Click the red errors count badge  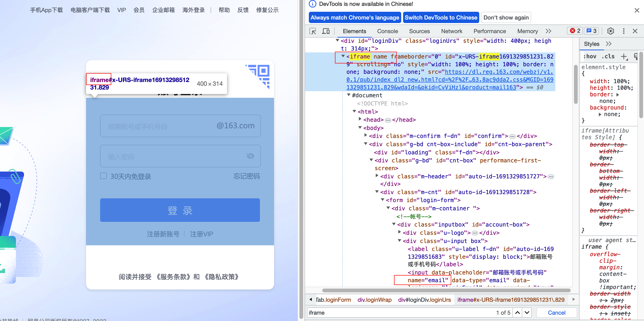tap(575, 31)
